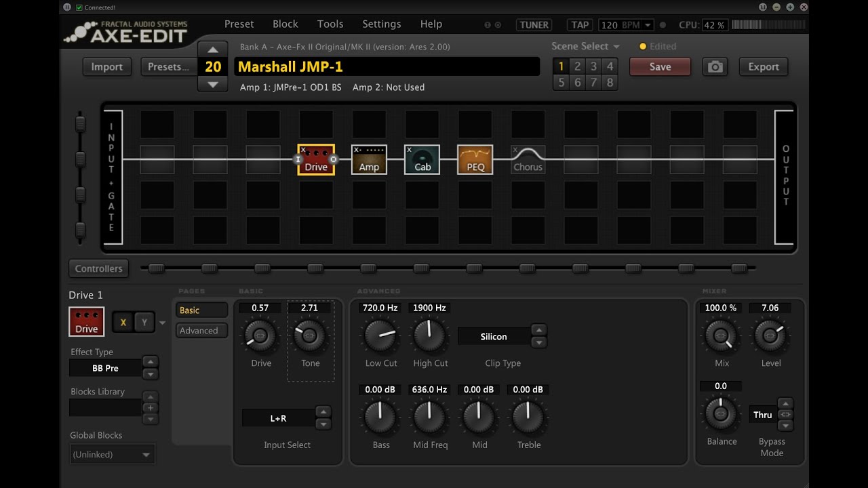Open the Presets browser button

click(x=168, y=66)
